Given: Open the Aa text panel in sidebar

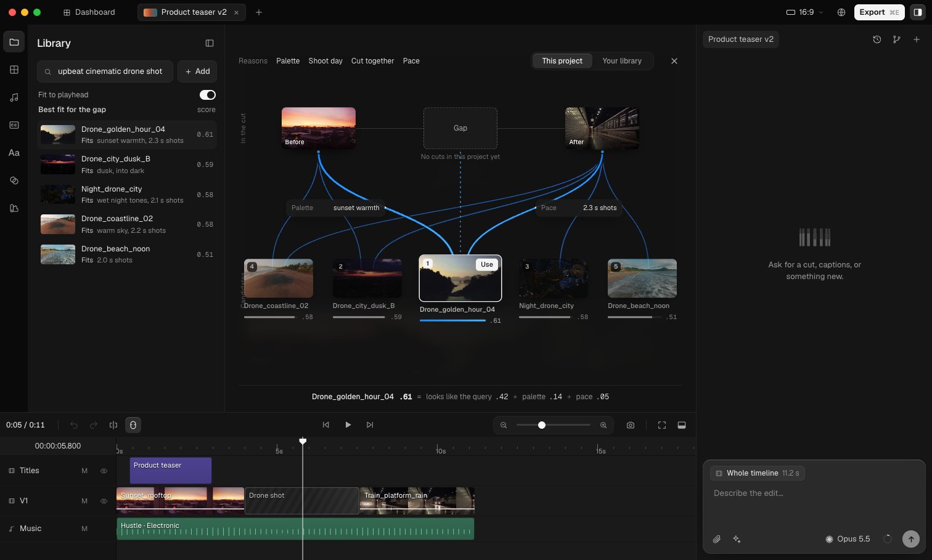Looking at the screenshot, I should [14, 153].
